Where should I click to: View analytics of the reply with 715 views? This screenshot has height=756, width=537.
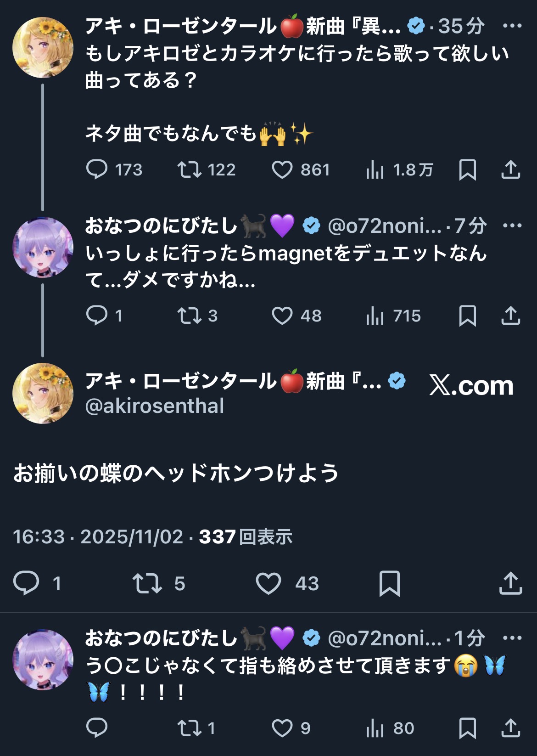point(375,316)
